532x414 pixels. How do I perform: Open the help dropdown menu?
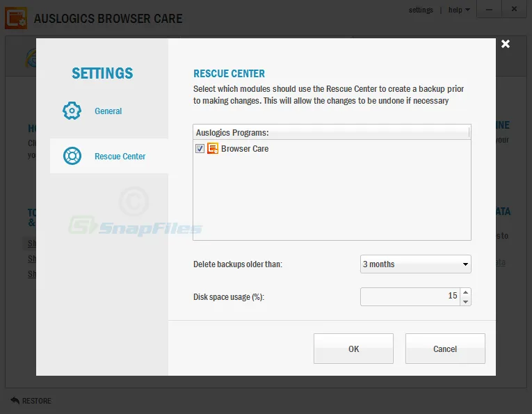point(459,10)
